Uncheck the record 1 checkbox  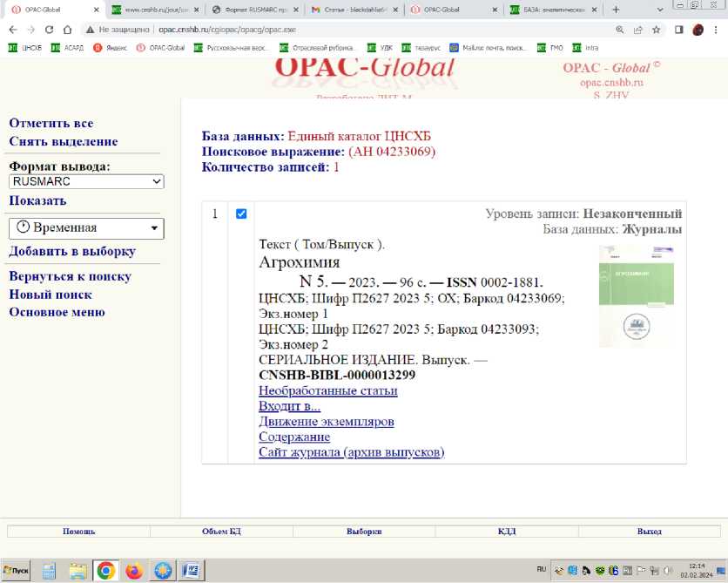(x=241, y=214)
